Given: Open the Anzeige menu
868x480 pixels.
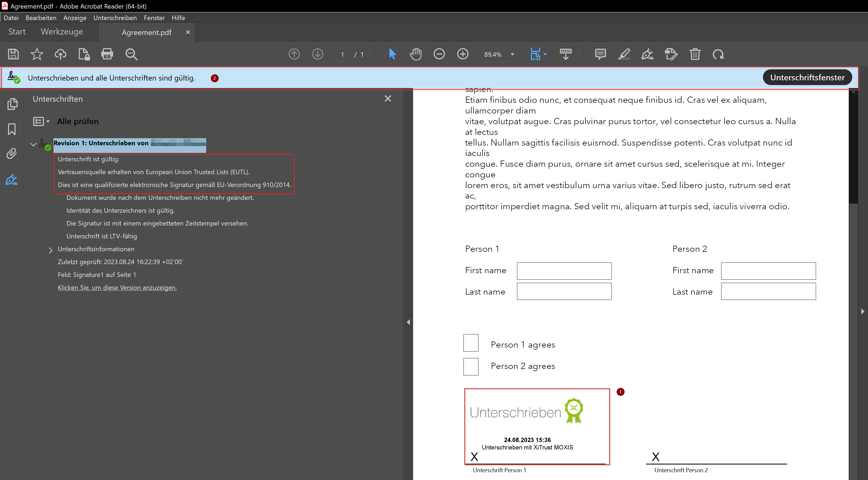Looking at the screenshot, I should pos(75,18).
